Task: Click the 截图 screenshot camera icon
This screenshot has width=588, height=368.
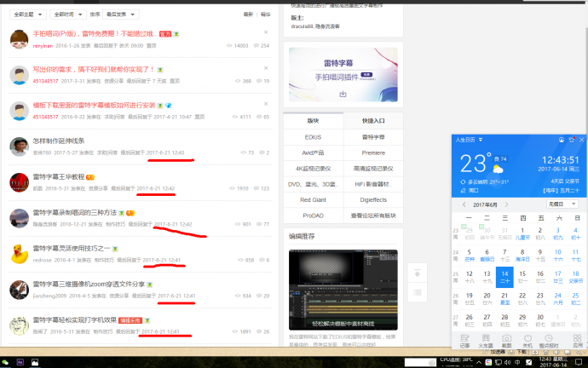Action: (507, 341)
